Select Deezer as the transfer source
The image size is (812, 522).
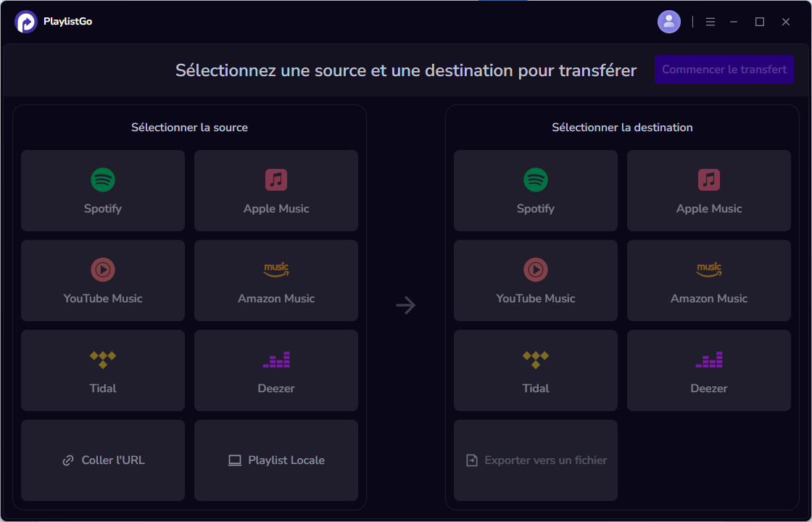pyautogui.click(x=275, y=370)
